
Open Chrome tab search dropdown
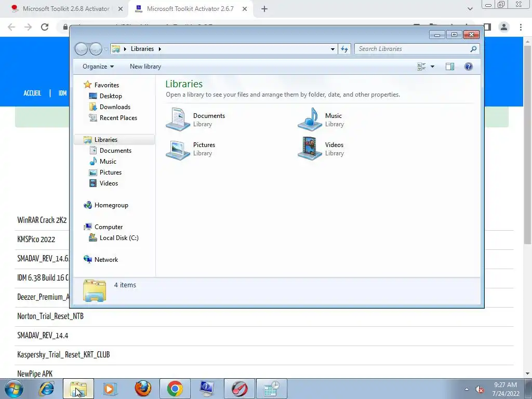470,9
